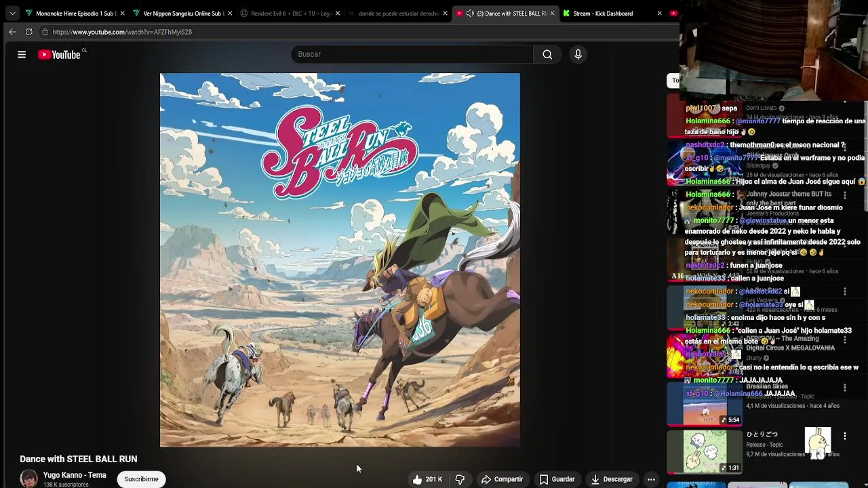The image size is (868, 488).
Task: Close the donde se puede estudiar tab
Action: pos(445,13)
